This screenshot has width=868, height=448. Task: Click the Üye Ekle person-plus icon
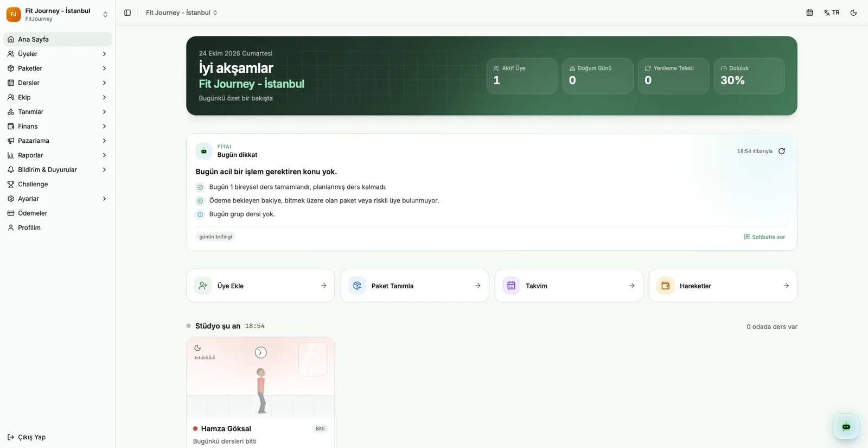click(203, 286)
